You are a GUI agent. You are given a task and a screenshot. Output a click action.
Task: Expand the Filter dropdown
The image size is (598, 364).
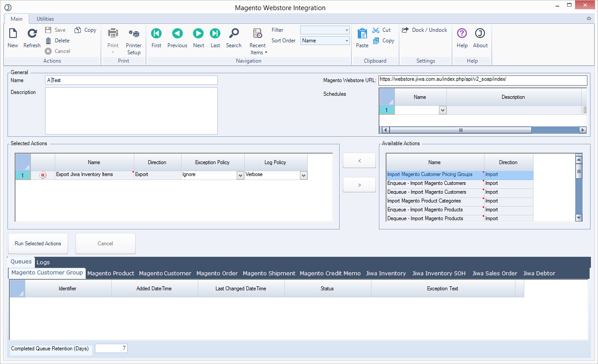347,30
